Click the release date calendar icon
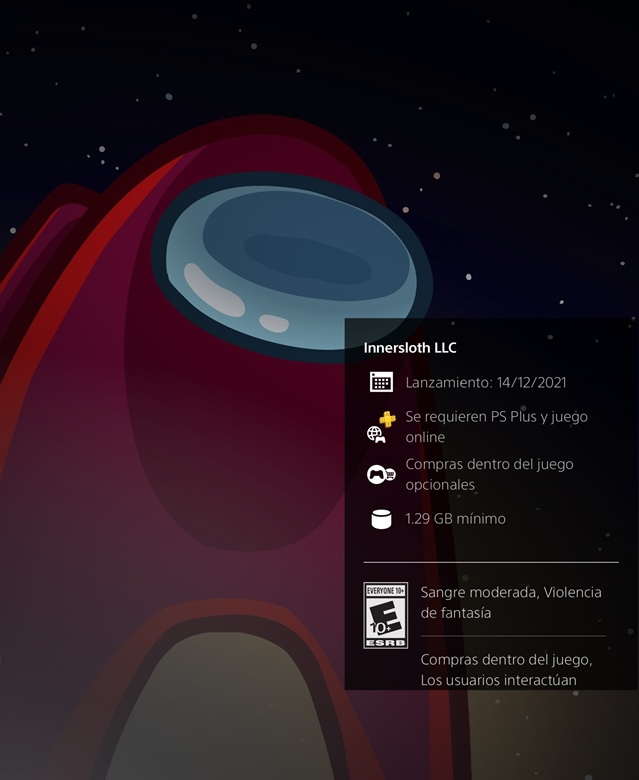Viewport: 639px width, 780px height. pos(381,382)
